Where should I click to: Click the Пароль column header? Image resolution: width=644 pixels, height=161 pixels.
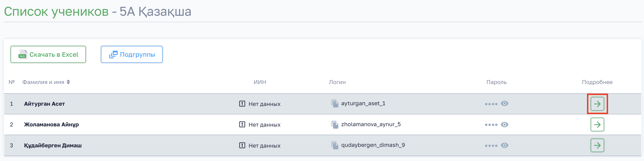pos(496,82)
